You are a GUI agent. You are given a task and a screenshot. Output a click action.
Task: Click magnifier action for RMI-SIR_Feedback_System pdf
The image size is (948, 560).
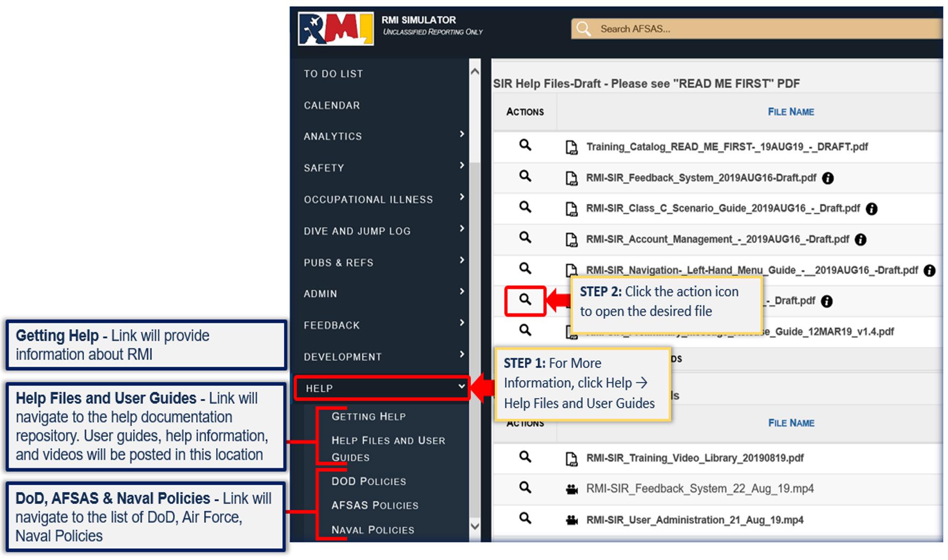coord(525,176)
